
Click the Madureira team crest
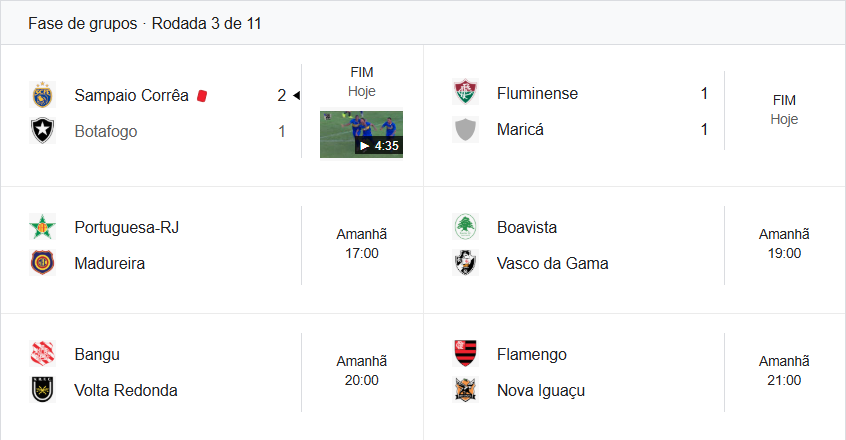[x=42, y=263]
